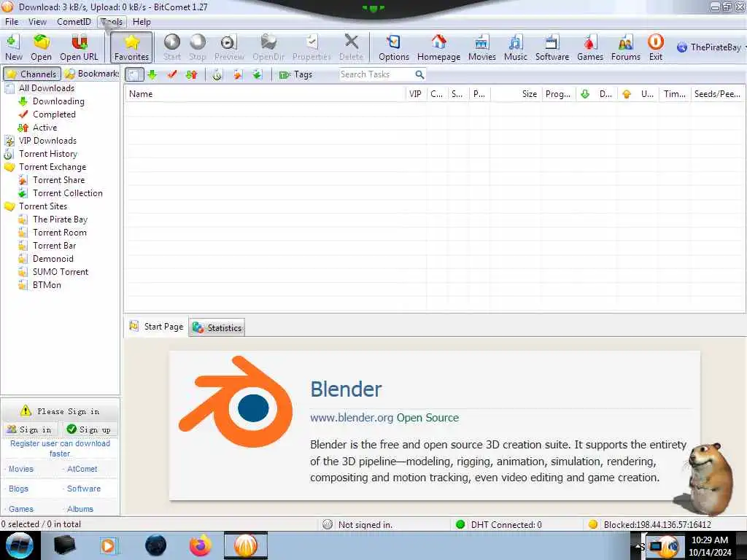The height and width of the screenshot is (560, 747).
Task: Select Active in sidebar
Action: click(x=44, y=128)
